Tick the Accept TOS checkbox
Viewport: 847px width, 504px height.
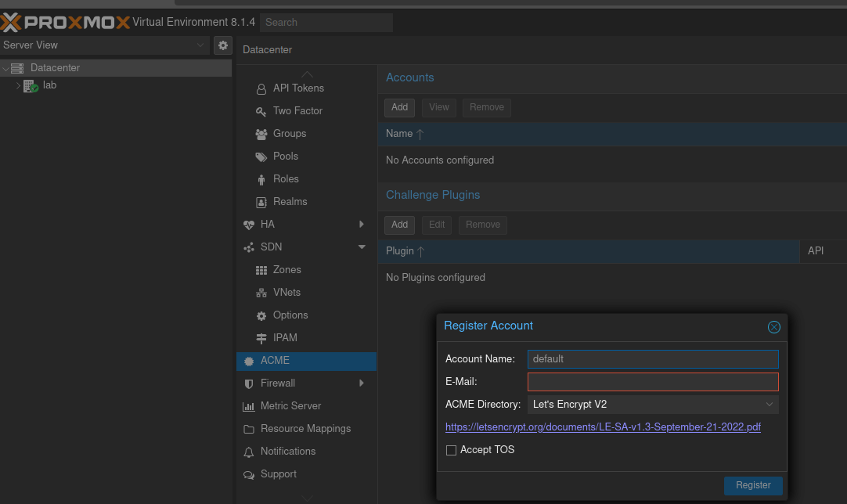[x=451, y=450]
